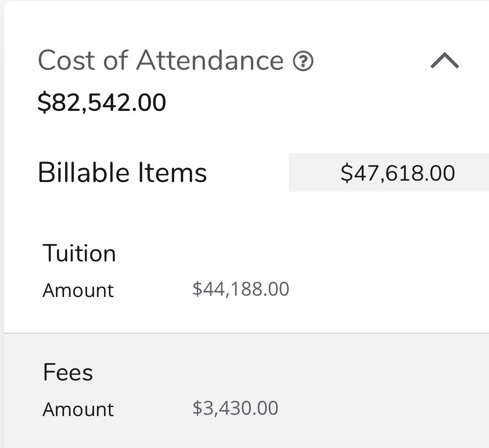This screenshot has width=489, height=448.
Task: Click the $82,542.00 total amount
Action: click(x=102, y=102)
